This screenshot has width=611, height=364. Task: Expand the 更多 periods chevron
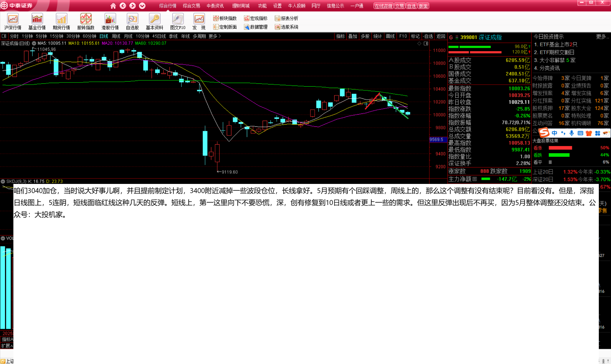pyautogui.click(x=215, y=36)
